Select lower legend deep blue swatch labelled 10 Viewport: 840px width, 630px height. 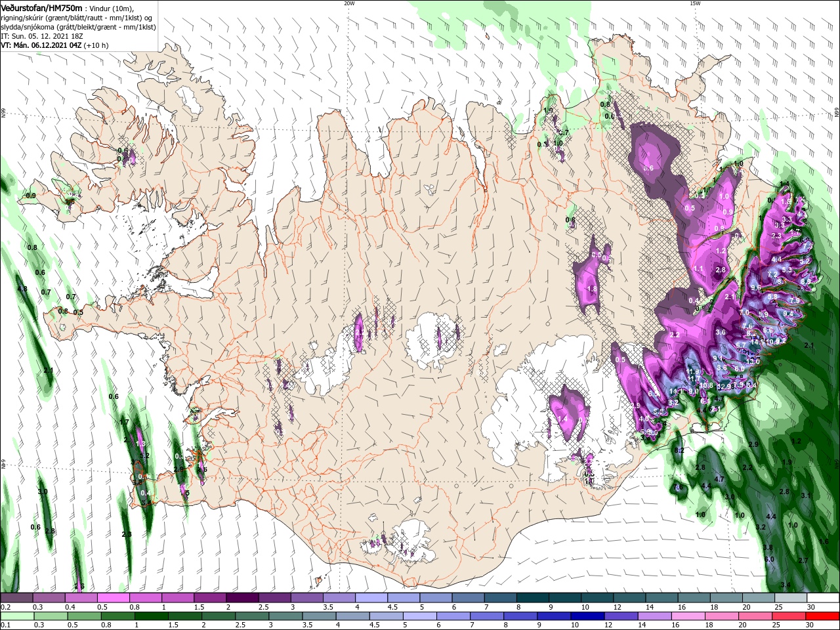pyautogui.click(x=588, y=616)
